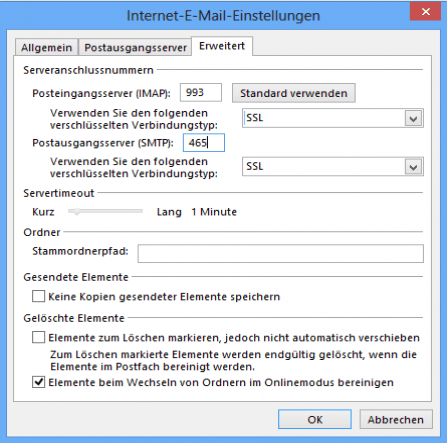Focus the Postausgangsserver (SMTP) port field
The width and height of the screenshot is (447, 443).
coord(204,143)
